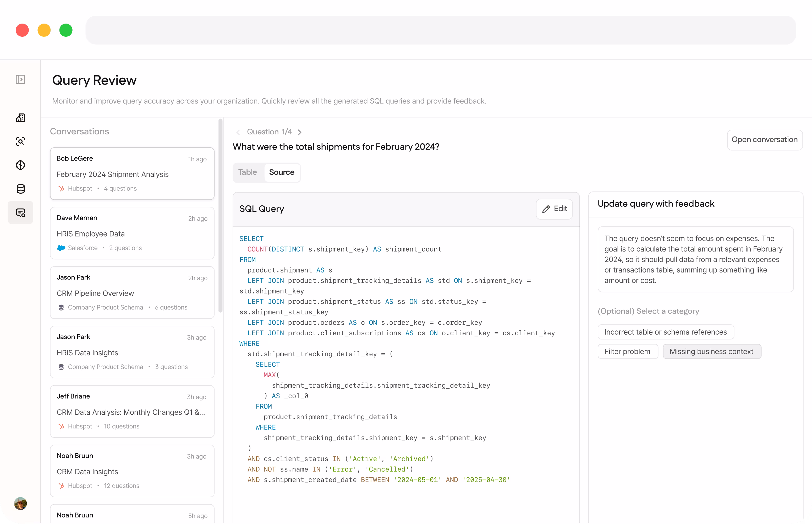Open the globe-like knowledge icon in sidebar
Viewport: 812px width, 524px height.
(20, 165)
